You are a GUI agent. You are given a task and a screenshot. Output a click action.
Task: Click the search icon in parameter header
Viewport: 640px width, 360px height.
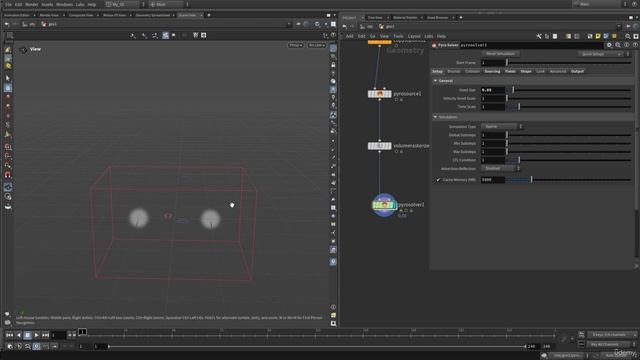point(618,45)
